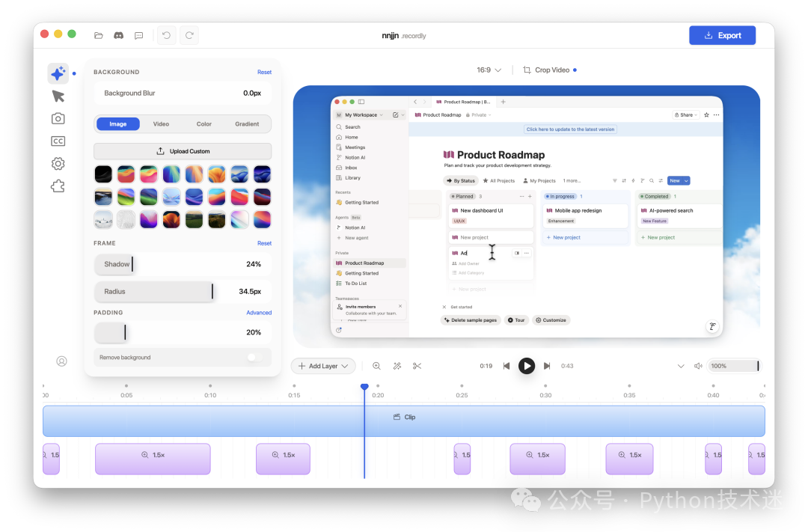Image resolution: width=808 pixels, height=532 pixels.
Task: Adjust the Shadow slider
Action: [183, 264]
